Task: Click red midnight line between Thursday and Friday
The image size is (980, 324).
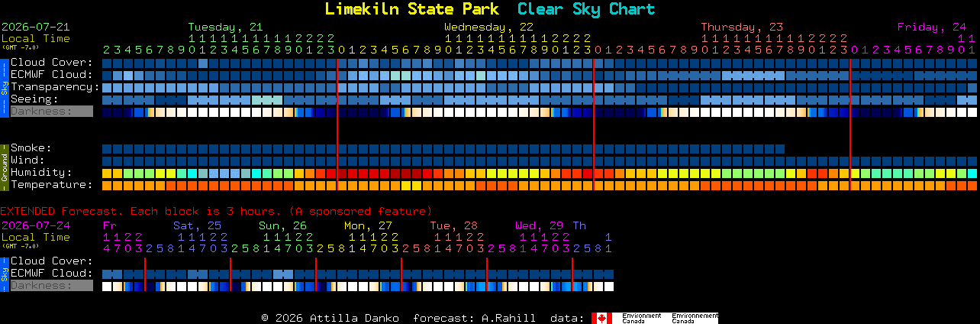Action: 850,124
